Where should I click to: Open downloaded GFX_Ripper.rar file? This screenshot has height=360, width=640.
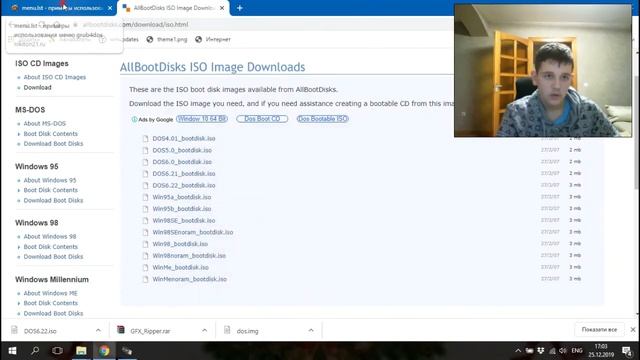click(x=150, y=331)
